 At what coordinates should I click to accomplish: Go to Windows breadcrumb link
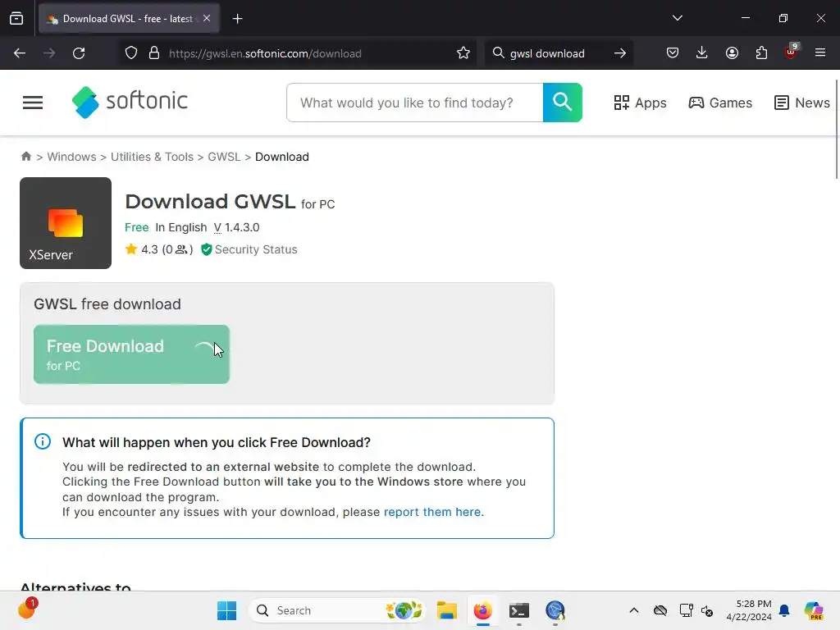(72, 157)
